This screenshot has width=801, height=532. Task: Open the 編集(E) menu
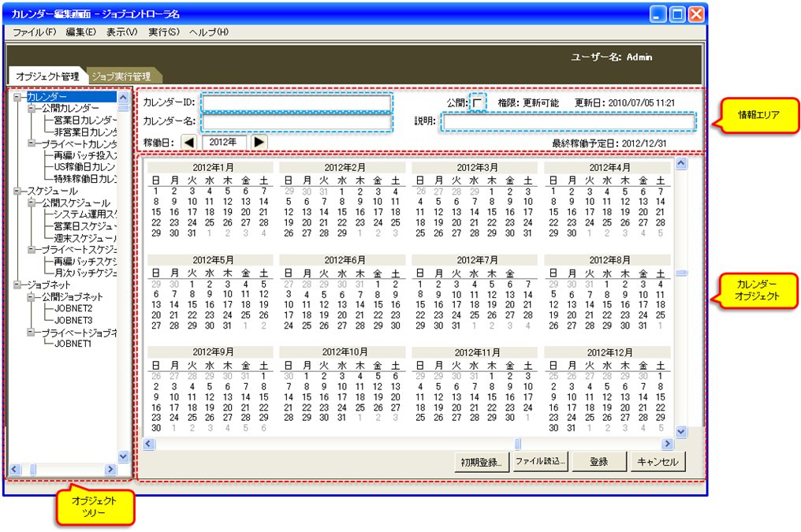pyautogui.click(x=80, y=32)
